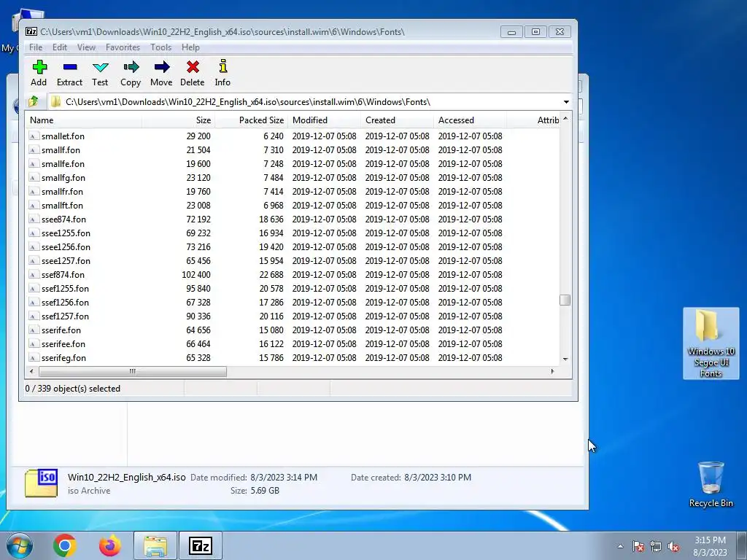747x560 pixels.
Task: Click the scroll down arrow of file list
Action: pyautogui.click(x=565, y=359)
